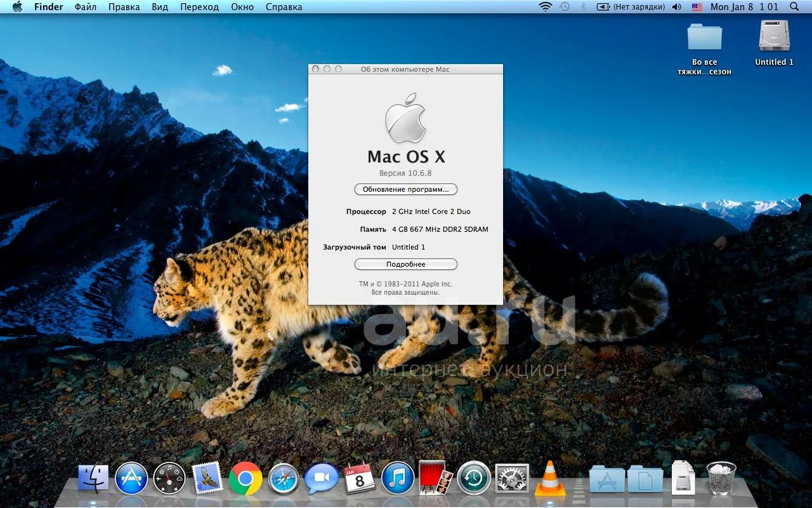Open the Вид menu
This screenshot has height=508, width=812.
tap(160, 7)
